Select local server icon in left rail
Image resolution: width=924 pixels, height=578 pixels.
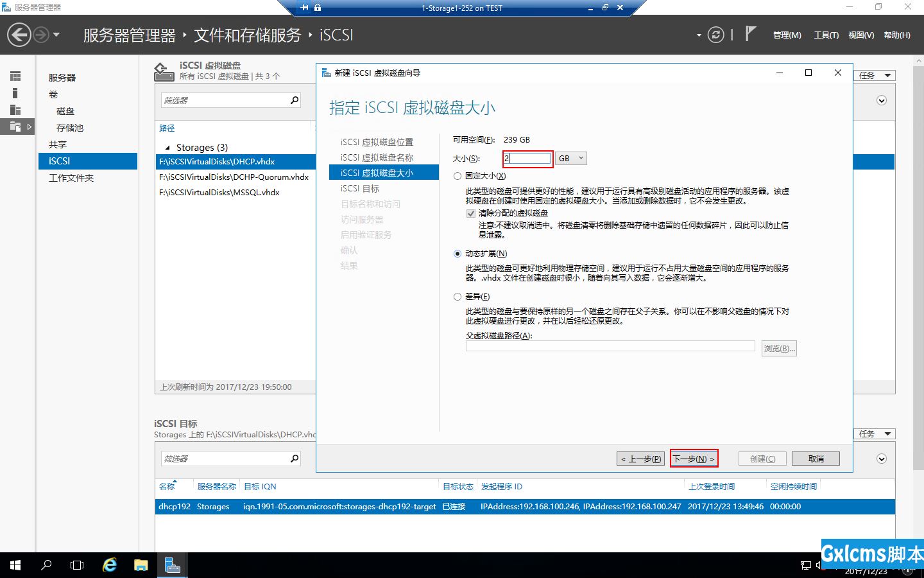[15, 93]
